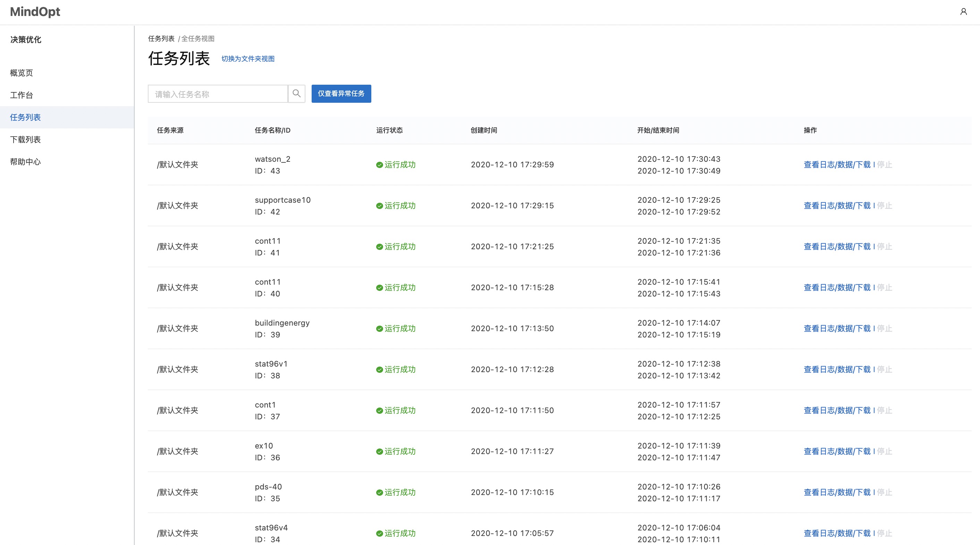
Task: Switch to folder view via 切换为文件夹视图
Action: point(248,59)
